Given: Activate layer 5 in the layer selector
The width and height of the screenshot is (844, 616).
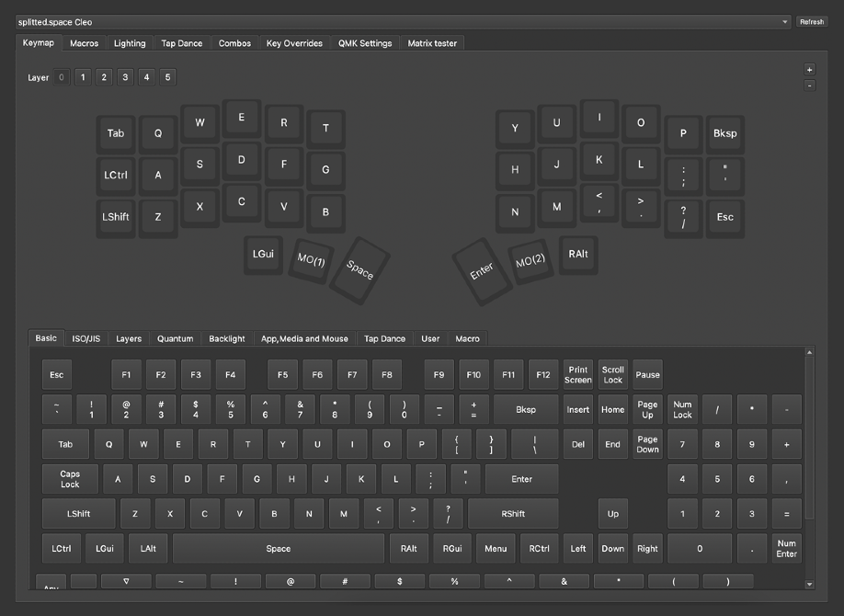Looking at the screenshot, I should coord(167,78).
